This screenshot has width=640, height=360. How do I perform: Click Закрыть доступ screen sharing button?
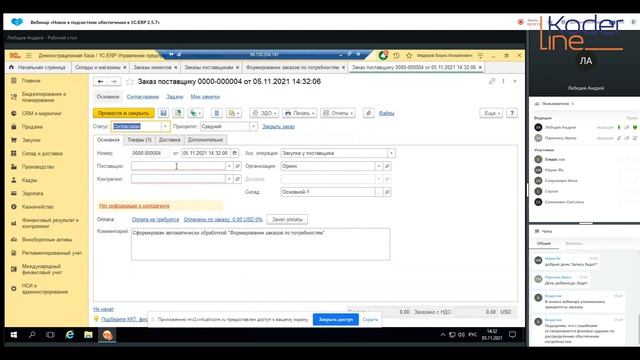pos(336,320)
